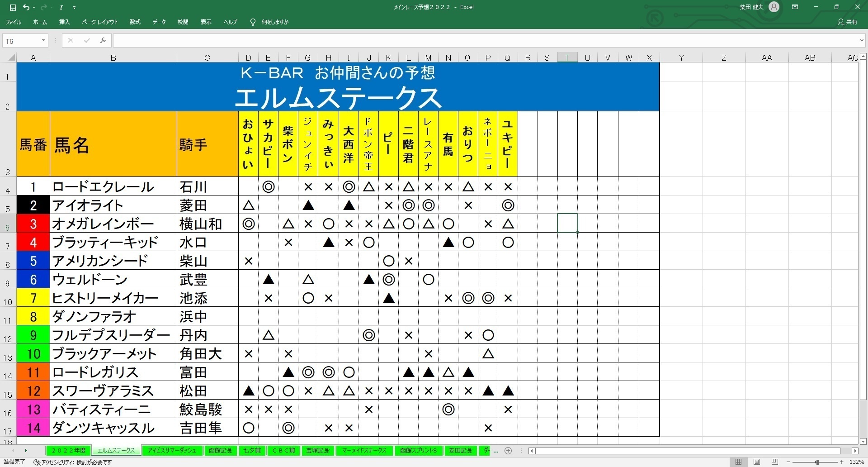Click the 共有 share button
868x467 pixels.
coord(847,22)
